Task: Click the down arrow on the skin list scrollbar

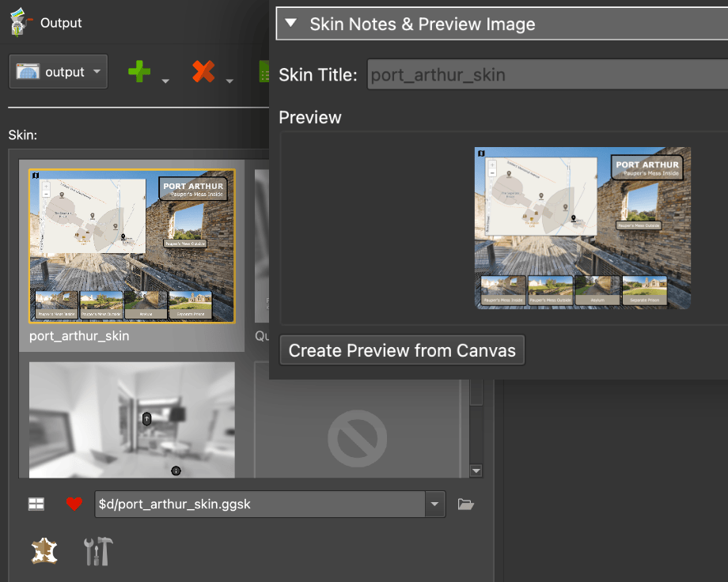Action: [x=476, y=470]
